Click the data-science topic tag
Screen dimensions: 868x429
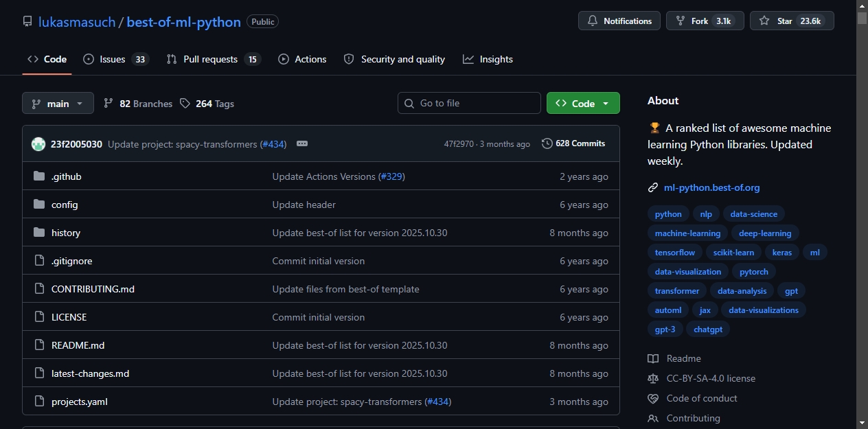pos(754,214)
